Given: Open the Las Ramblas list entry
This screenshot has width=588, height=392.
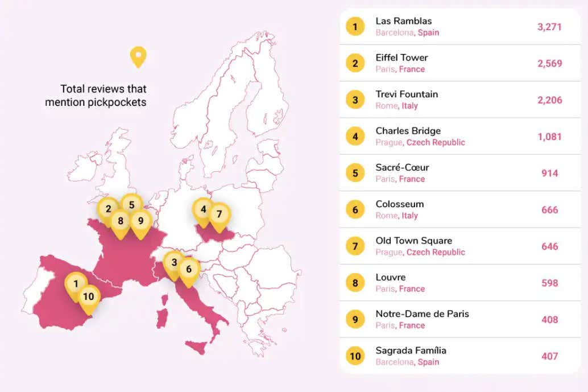Looking at the screenshot, I should click(404, 21).
